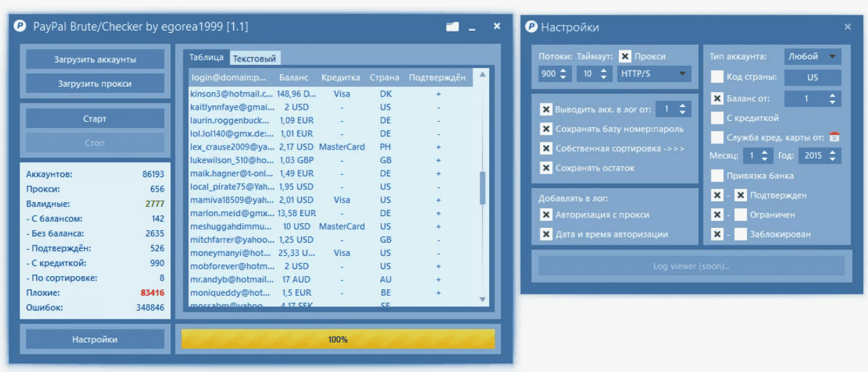Click the PayPal logo icon in Настройки window title

531,27
